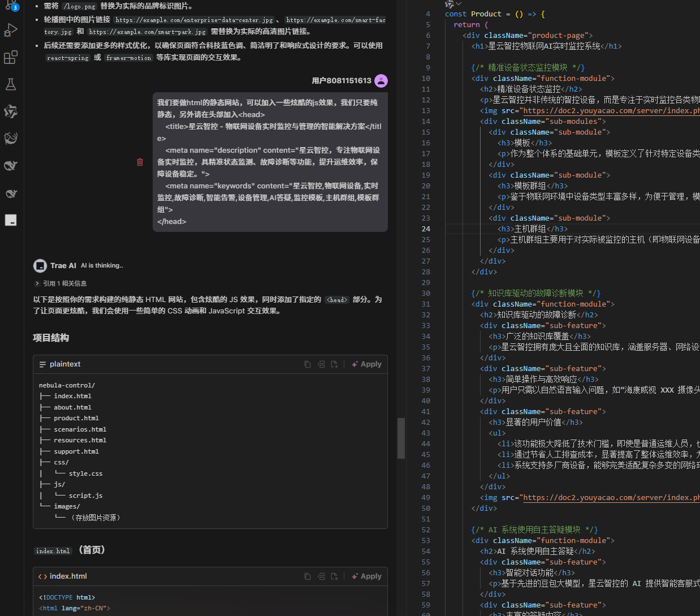Click script.js in the project tree listing

[86, 496]
